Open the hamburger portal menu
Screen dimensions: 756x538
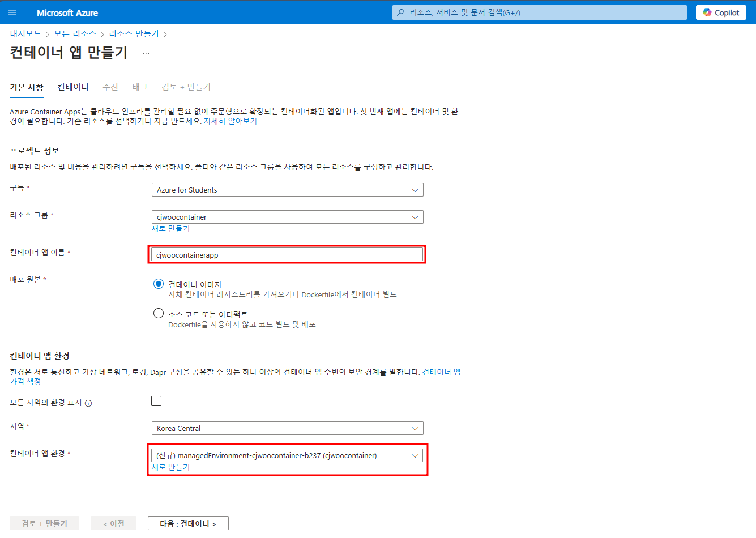(x=12, y=12)
